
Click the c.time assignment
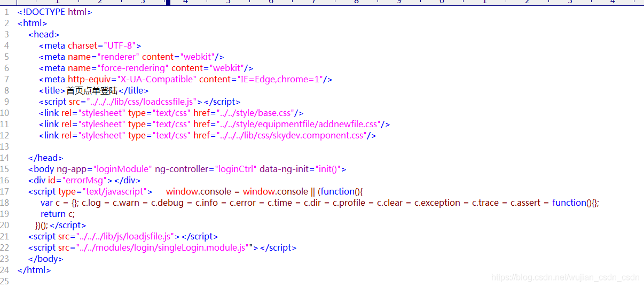click(x=280, y=203)
